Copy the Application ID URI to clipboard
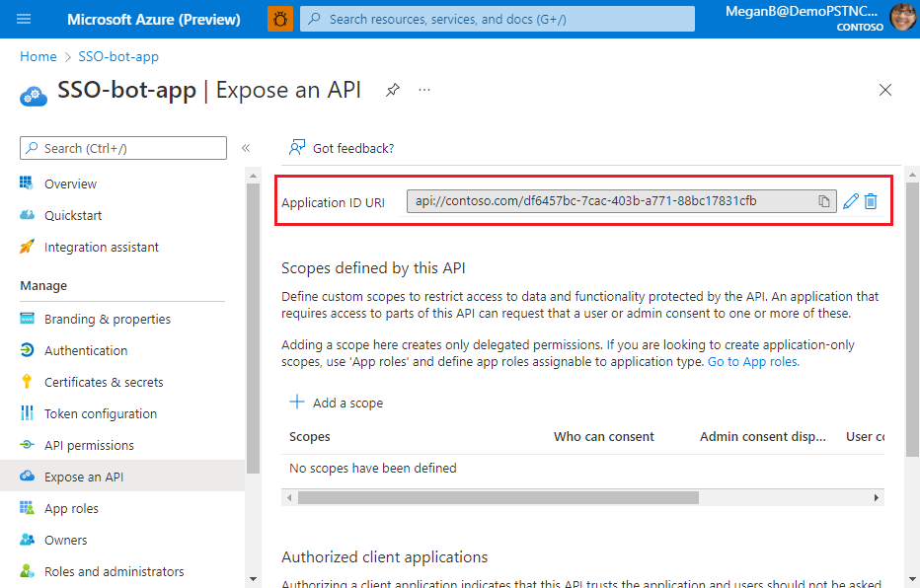 click(x=824, y=201)
